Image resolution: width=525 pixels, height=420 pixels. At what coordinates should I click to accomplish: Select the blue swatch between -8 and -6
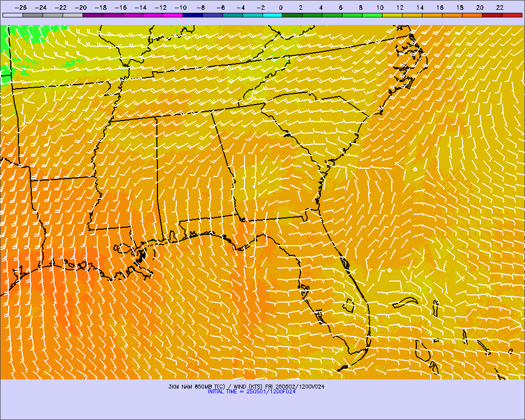coord(213,15)
